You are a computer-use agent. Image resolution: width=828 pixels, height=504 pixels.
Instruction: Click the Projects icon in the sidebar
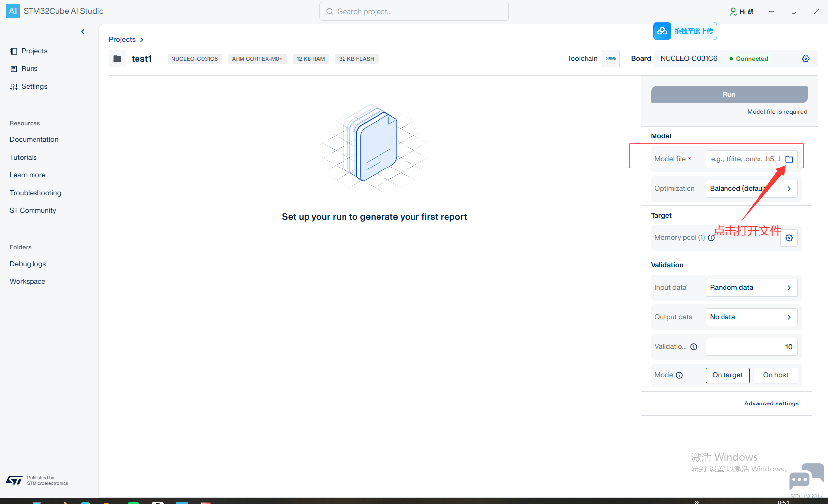(x=14, y=51)
